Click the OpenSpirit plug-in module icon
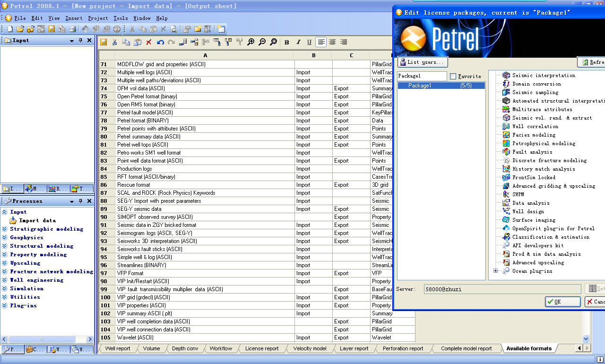This screenshot has width=605, height=364. (506, 228)
